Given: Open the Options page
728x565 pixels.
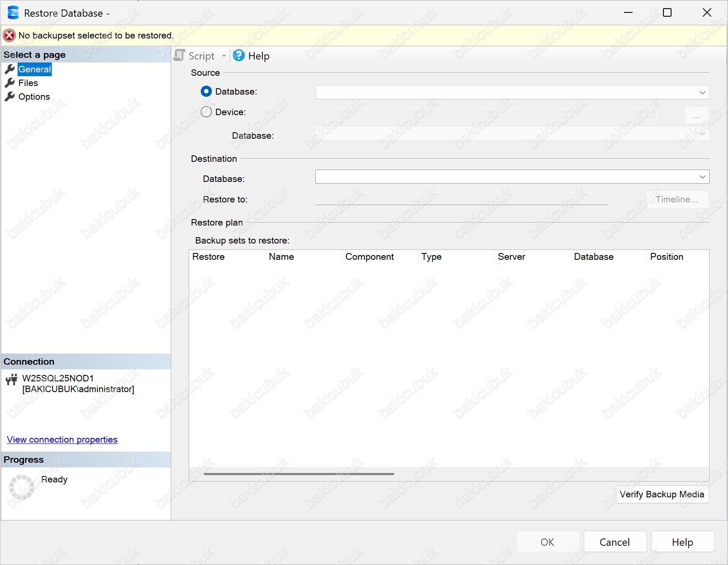Looking at the screenshot, I should pyautogui.click(x=34, y=97).
